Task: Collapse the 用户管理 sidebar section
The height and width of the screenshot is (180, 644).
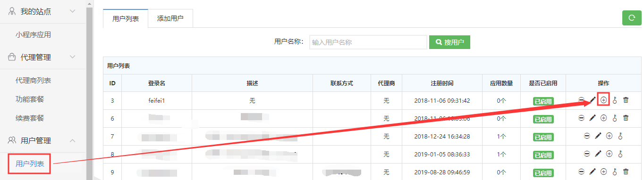Action: [72, 140]
